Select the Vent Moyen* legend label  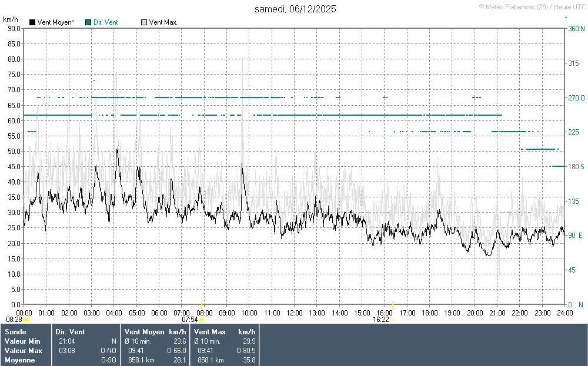pyautogui.click(x=55, y=22)
